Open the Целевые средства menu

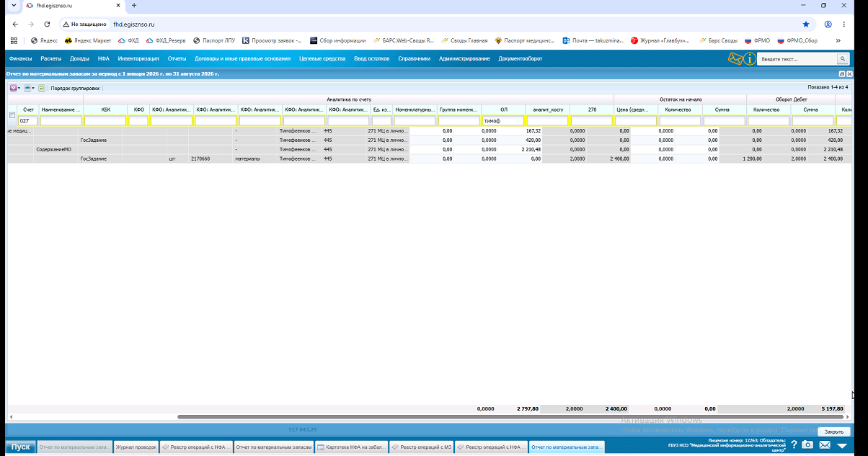point(322,58)
